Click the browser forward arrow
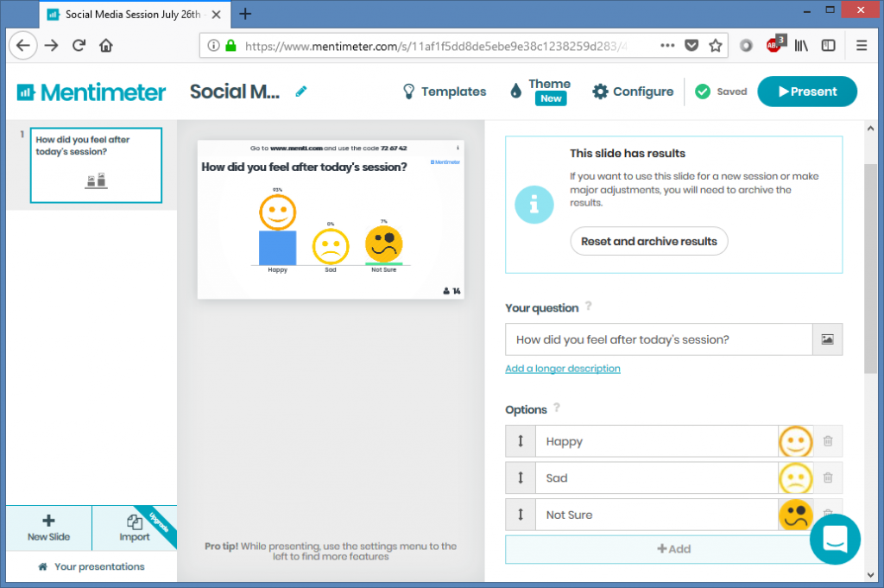Viewport: 884px width, 588px height. (51, 46)
